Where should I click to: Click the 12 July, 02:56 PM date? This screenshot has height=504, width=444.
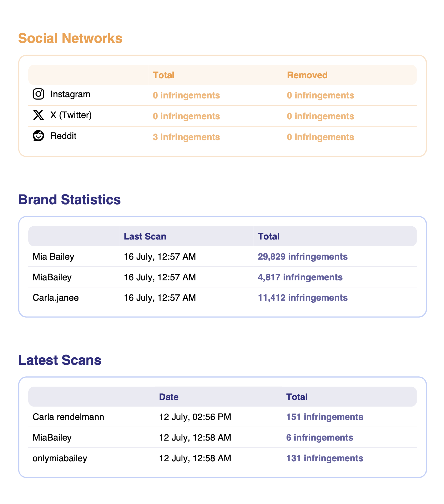click(195, 417)
